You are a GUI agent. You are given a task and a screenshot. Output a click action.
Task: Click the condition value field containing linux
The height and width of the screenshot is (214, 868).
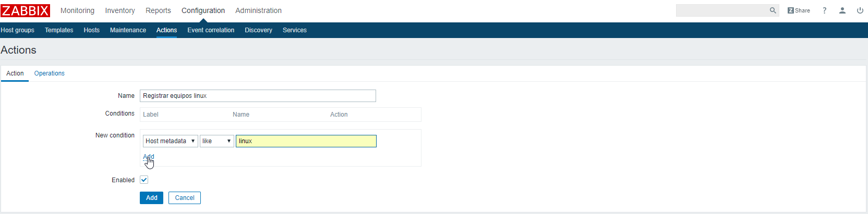pyautogui.click(x=306, y=141)
